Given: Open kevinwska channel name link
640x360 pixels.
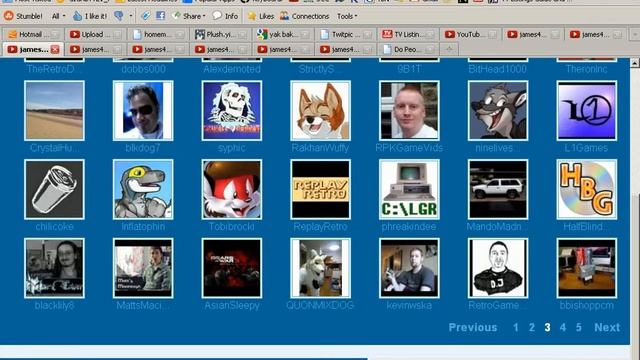Looking at the screenshot, I should 409,305.
